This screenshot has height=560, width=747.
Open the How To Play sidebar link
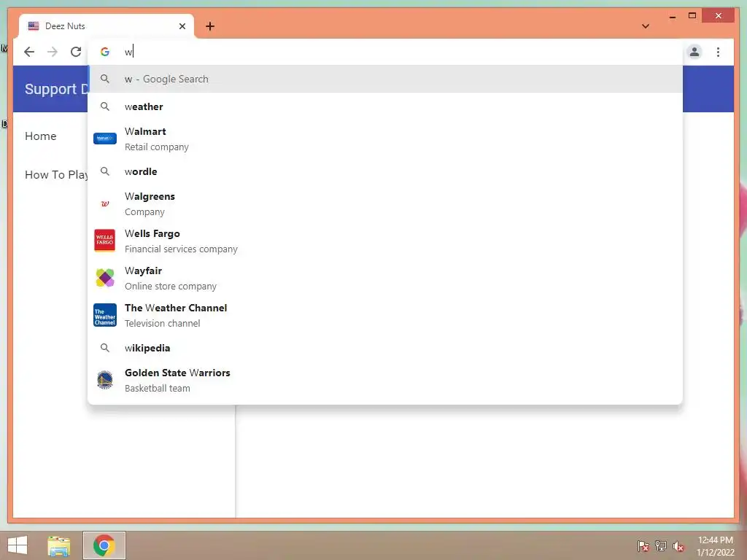click(56, 175)
